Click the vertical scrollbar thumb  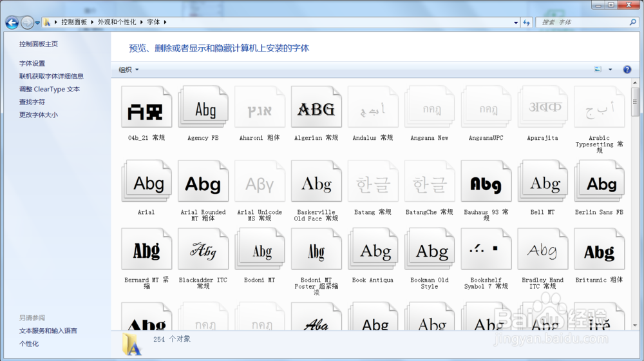pos(635,102)
